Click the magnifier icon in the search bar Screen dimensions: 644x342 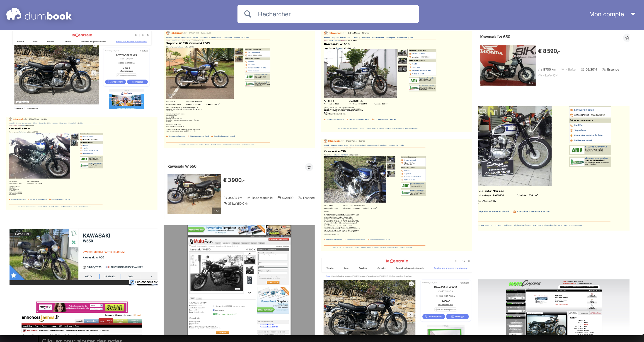click(x=247, y=14)
